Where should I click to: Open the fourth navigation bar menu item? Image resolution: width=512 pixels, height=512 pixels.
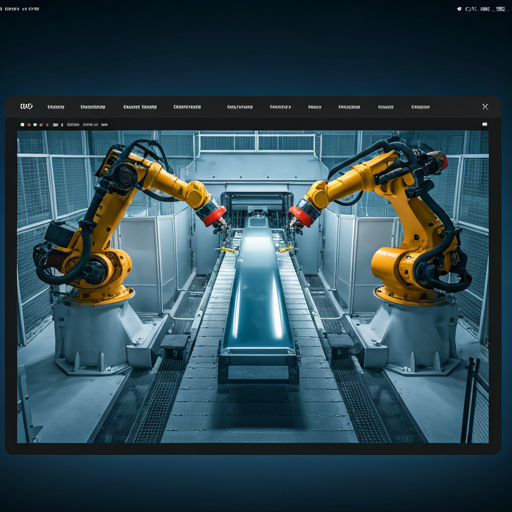(x=187, y=107)
